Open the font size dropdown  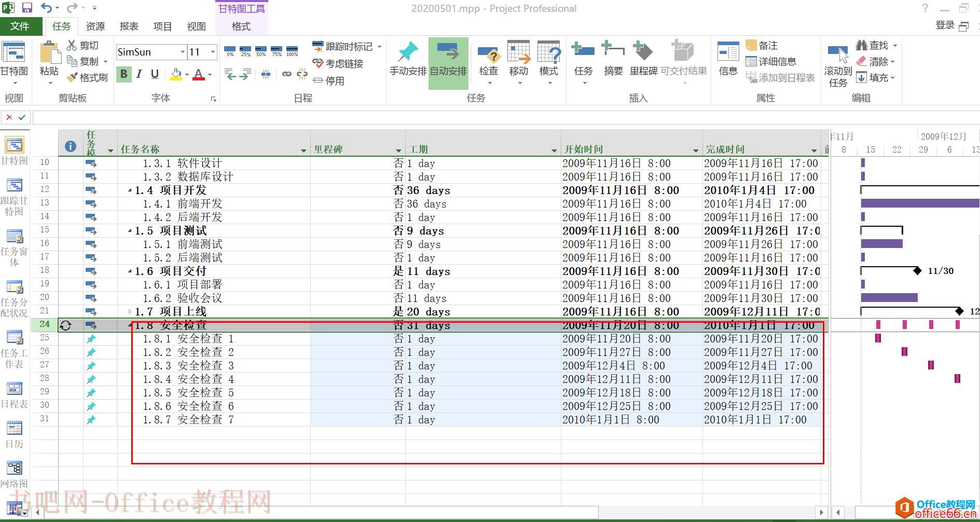213,52
